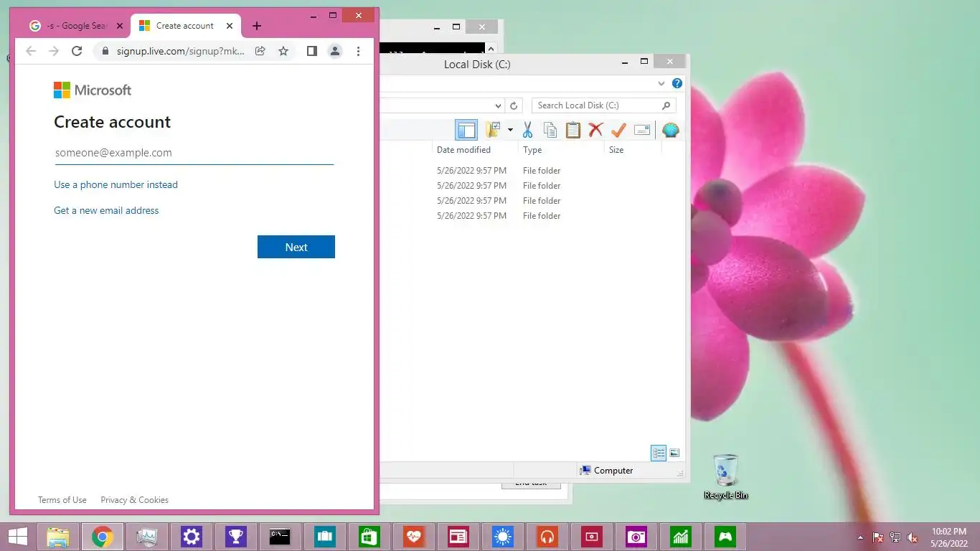Open Chrome three-dot menu

pyautogui.click(x=358, y=51)
